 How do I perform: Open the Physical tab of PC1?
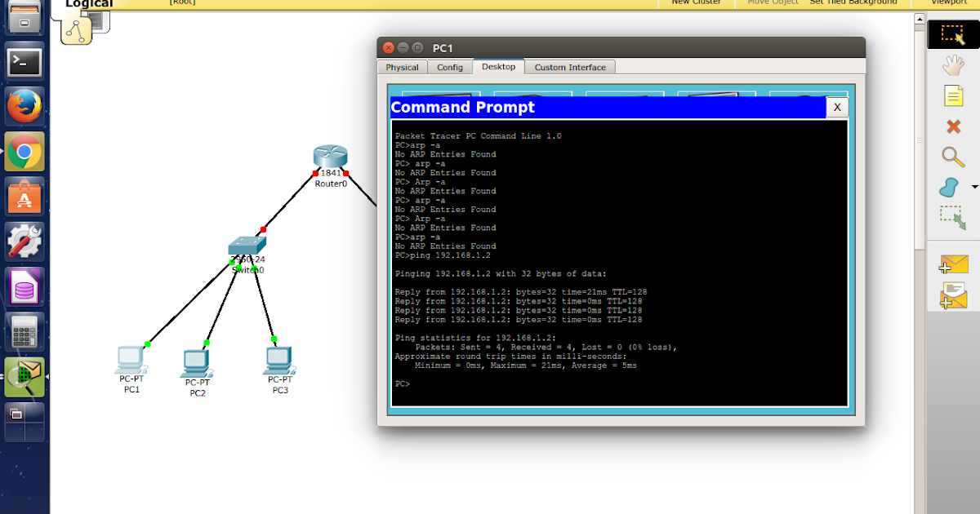(402, 67)
